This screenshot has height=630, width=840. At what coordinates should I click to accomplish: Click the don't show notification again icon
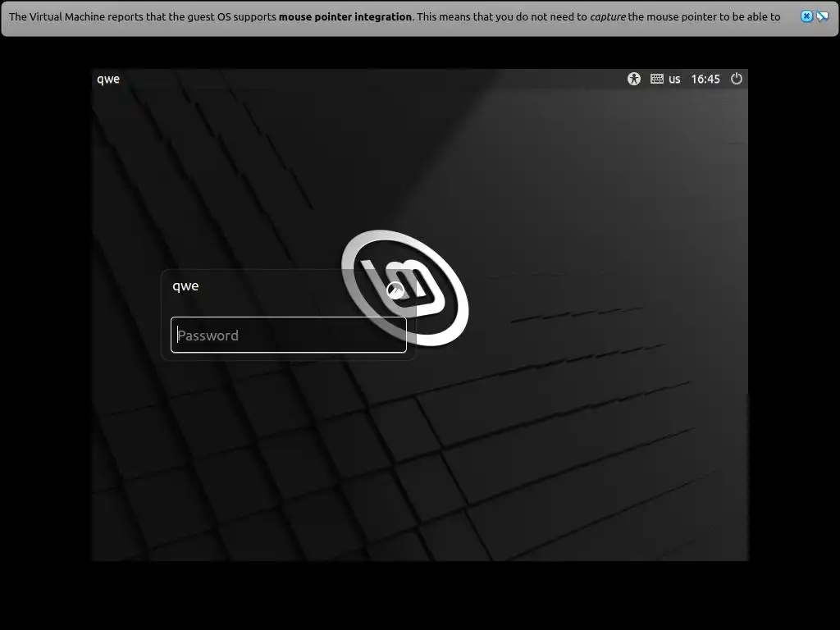click(822, 16)
